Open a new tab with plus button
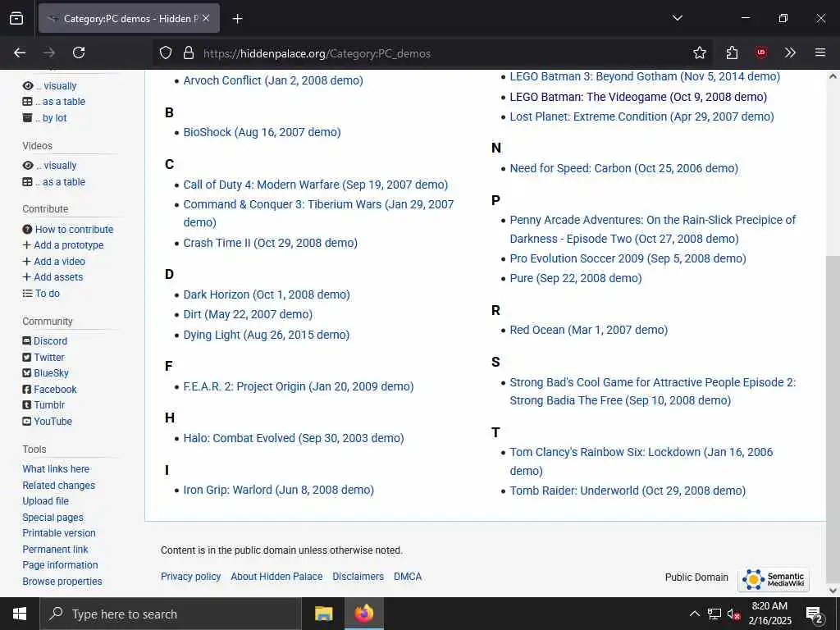Viewport: 840px width, 630px height. [237, 19]
